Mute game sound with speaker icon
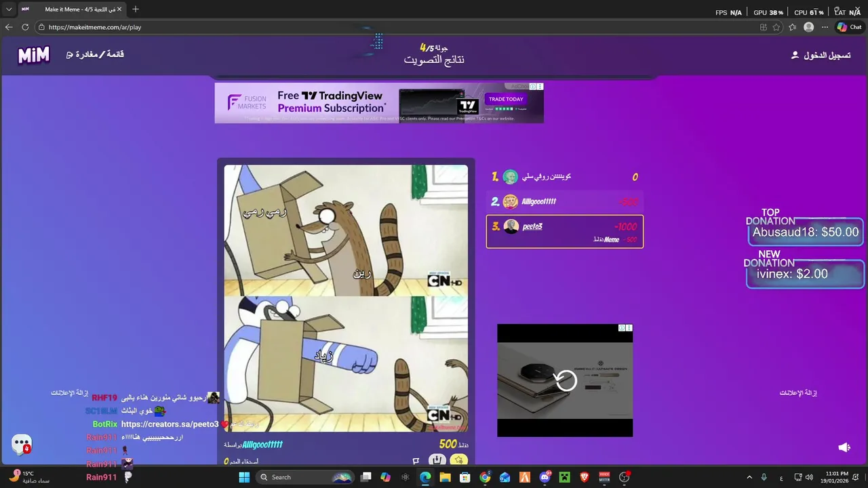 pyautogui.click(x=844, y=447)
